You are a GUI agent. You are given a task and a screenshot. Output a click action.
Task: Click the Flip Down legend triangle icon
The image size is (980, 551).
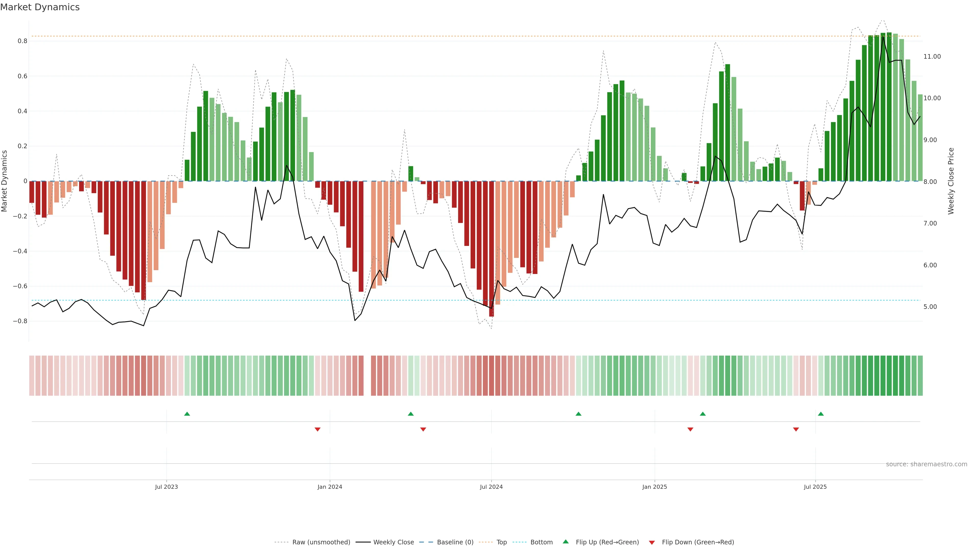pyautogui.click(x=652, y=542)
